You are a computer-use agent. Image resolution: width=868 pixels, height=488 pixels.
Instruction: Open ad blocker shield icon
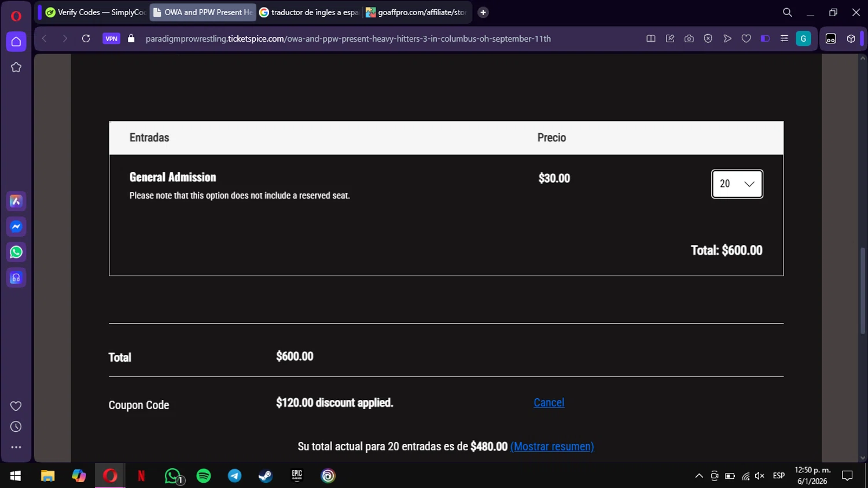[708, 39]
